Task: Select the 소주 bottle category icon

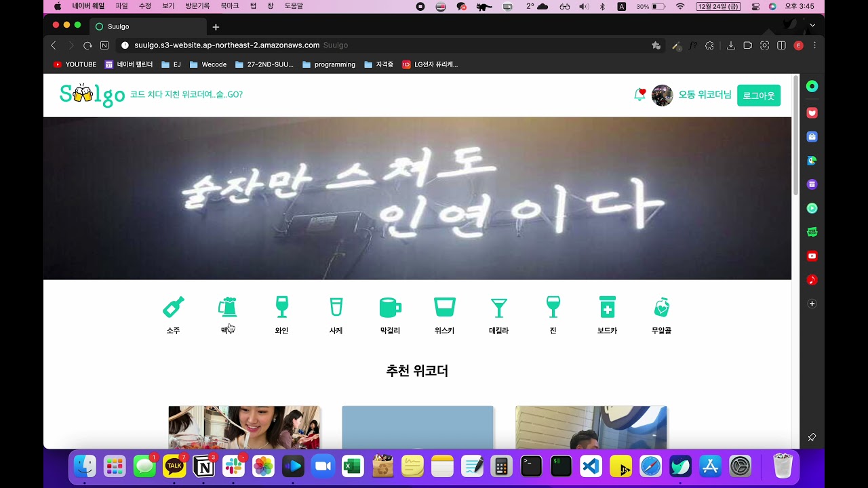Action: click(173, 308)
